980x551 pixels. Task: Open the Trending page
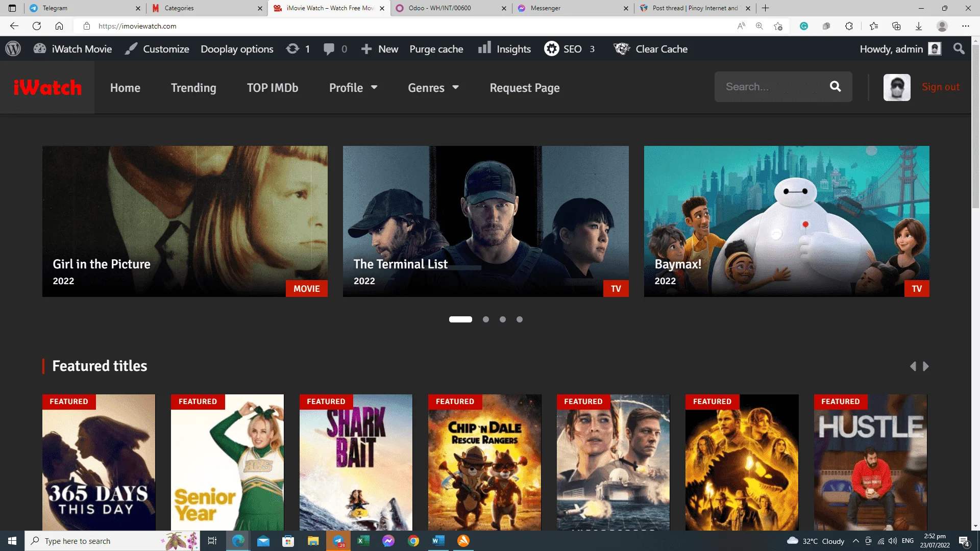pos(193,88)
